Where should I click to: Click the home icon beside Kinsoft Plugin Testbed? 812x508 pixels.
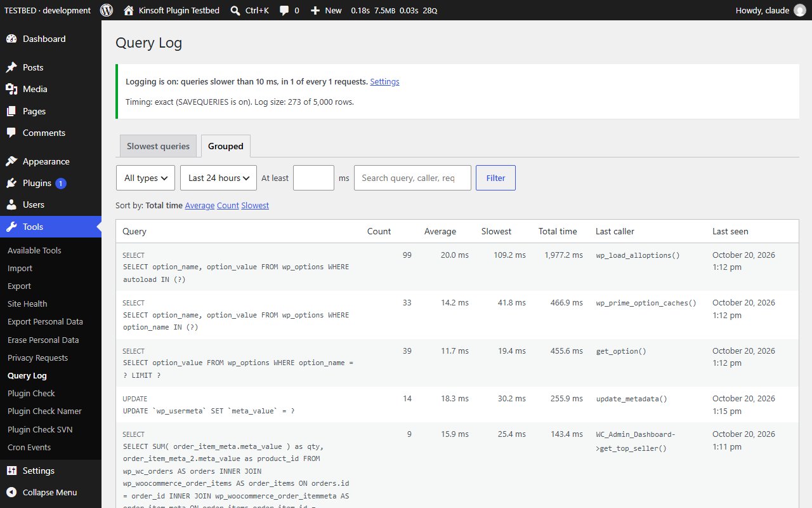point(129,10)
